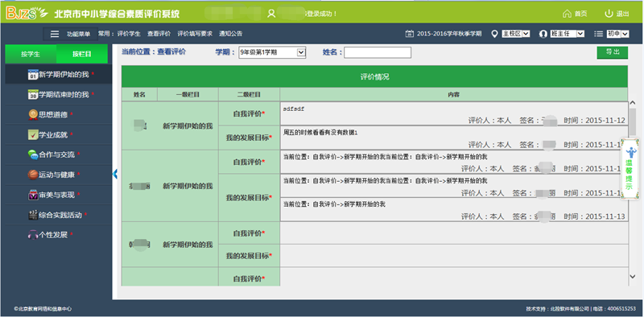Click the power icon 退出 to log out
Image resolution: width=644 pixels, height=317 pixels.
click(x=609, y=14)
